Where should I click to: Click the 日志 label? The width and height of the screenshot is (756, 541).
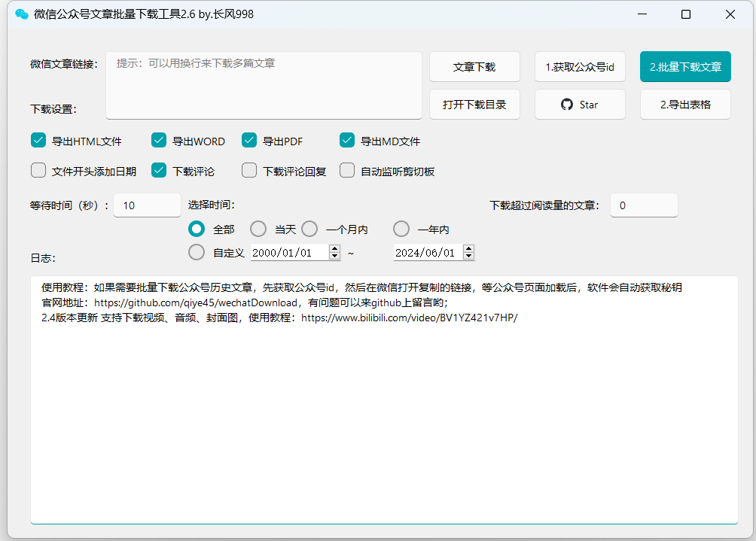(43, 258)
